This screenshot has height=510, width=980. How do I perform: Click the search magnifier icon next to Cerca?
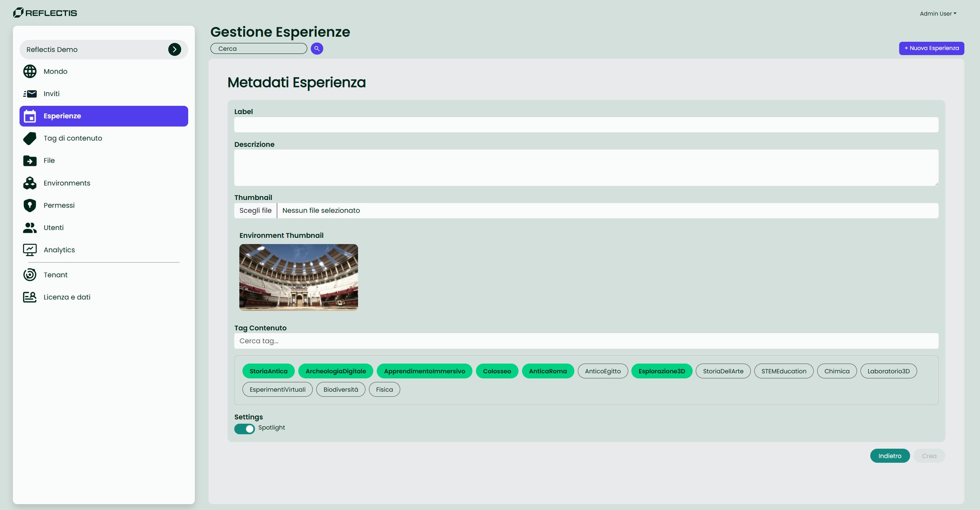coord(317,48)
